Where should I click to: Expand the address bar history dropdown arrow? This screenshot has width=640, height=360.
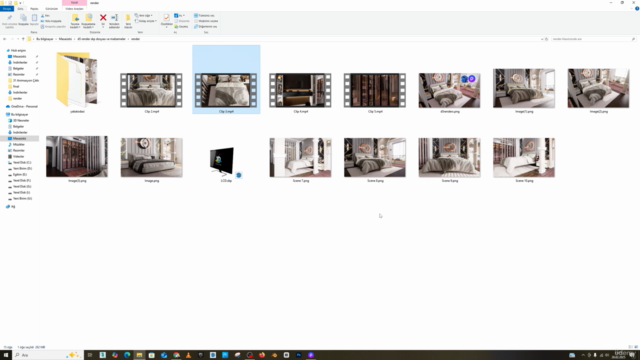(542, 39)
